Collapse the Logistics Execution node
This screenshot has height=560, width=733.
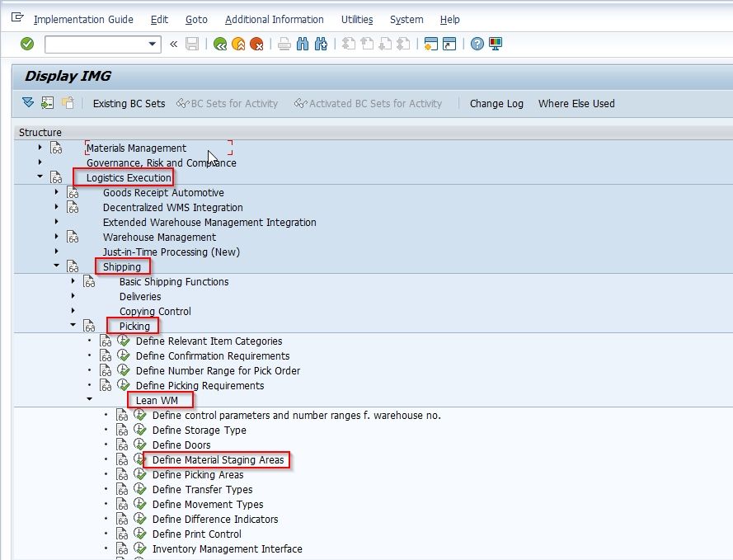40,176
